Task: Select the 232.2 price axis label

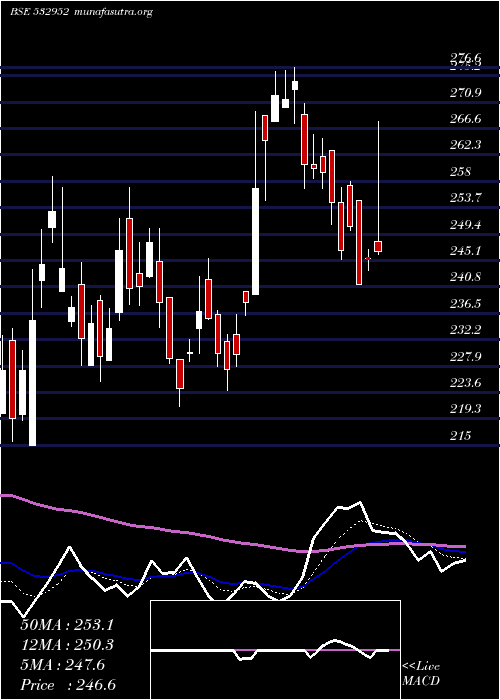Action: pos(465,329)
